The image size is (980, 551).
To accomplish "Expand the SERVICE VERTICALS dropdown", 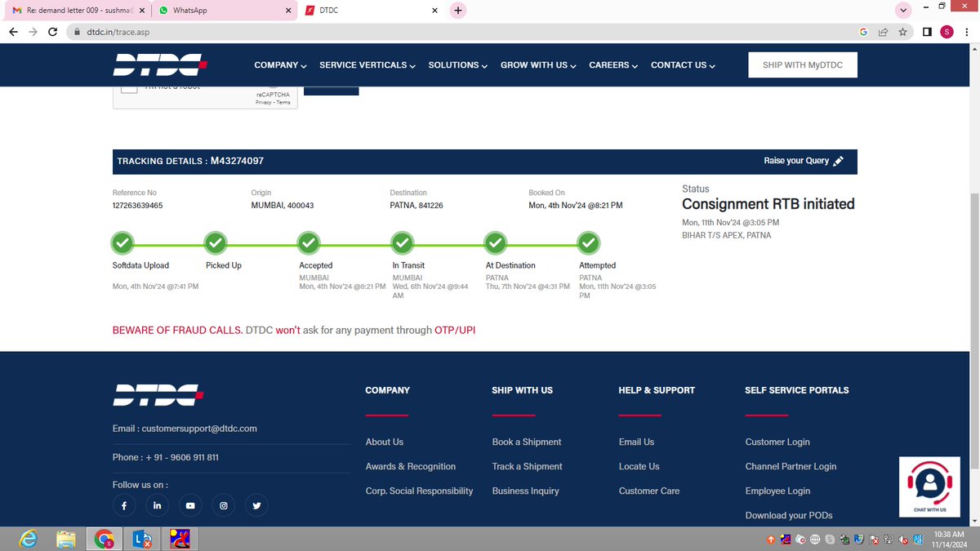I will click(367, 65).
